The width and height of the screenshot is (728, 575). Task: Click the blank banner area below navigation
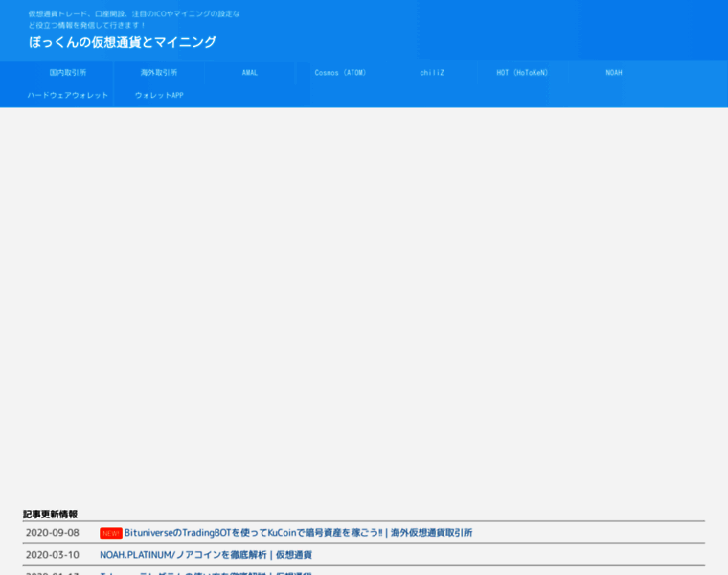click(x=364, y=297)
